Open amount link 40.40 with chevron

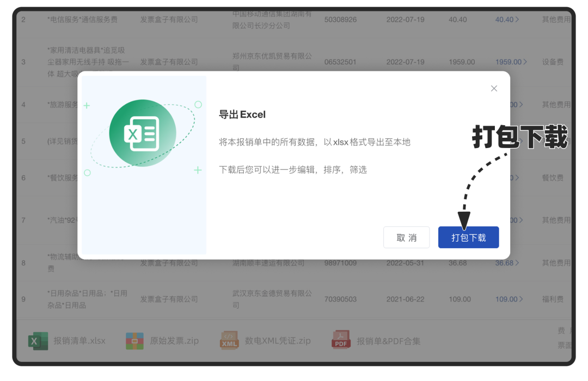pos(507,20)
